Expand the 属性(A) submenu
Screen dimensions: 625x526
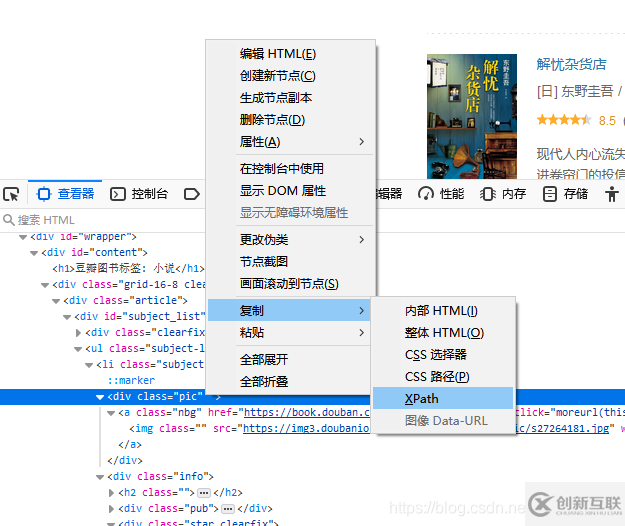(x=291, y=142)
